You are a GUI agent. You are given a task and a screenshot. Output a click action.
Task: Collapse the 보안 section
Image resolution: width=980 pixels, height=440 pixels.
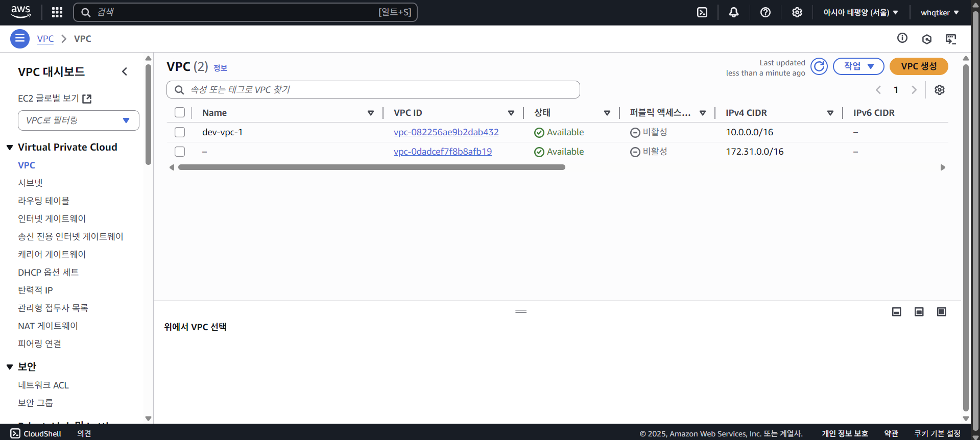point(10,367)
